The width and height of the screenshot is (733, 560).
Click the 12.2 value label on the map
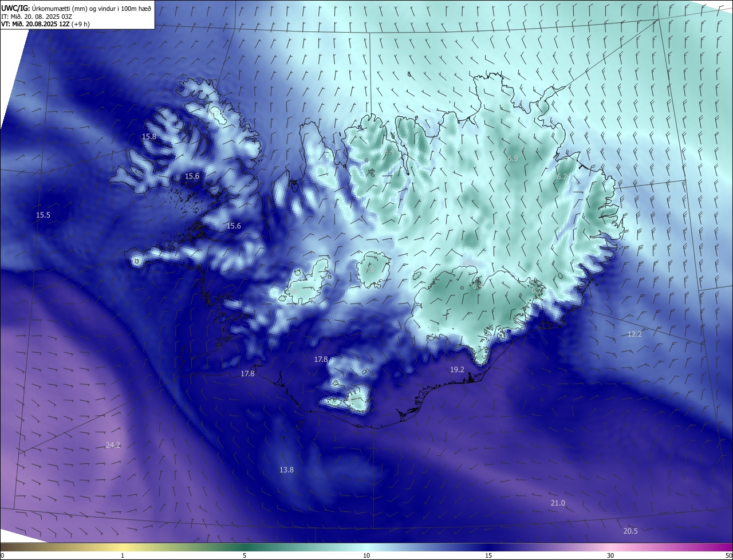click(x=635, y=334)
